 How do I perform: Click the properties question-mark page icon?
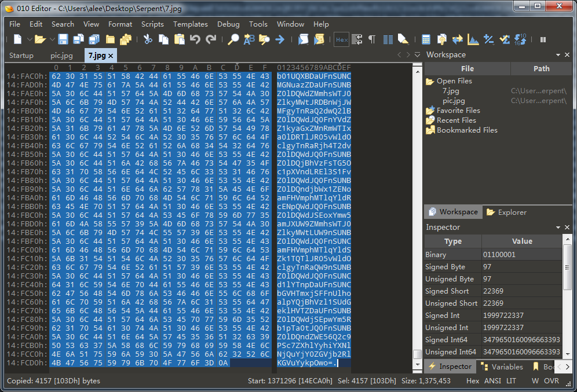(x=441, y=39)
